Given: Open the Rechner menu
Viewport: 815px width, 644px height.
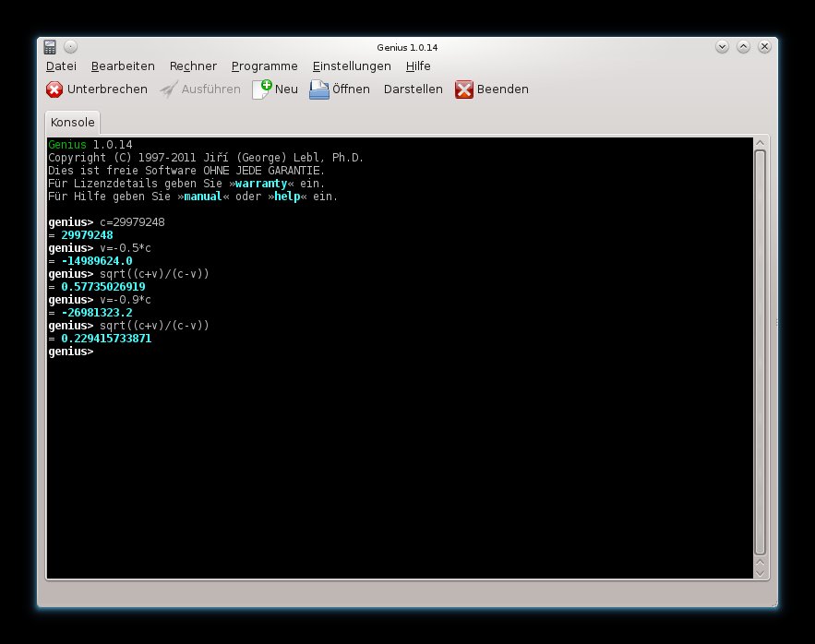Looking at the screenshot, I should click(x=193, y=66).
